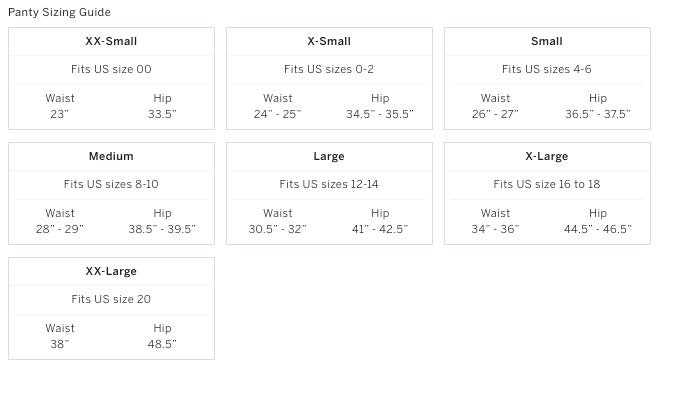Click 'Fits US sizes 8-10' text
The image size is (678, 396).
(x=111, y=184)
